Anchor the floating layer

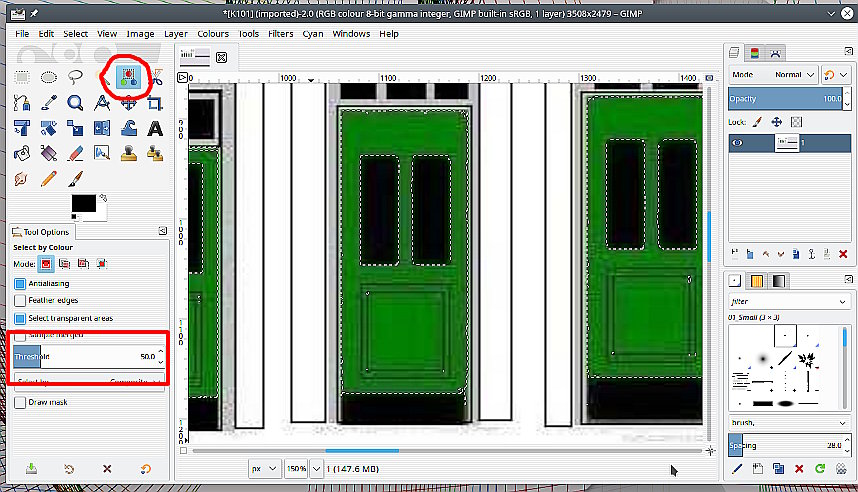[811, 253]
